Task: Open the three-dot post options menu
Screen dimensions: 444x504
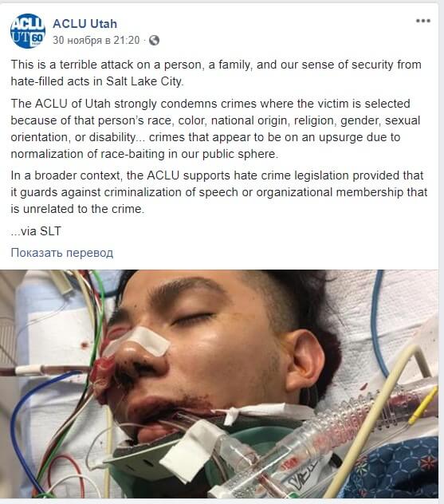Action: coord(422,21)
